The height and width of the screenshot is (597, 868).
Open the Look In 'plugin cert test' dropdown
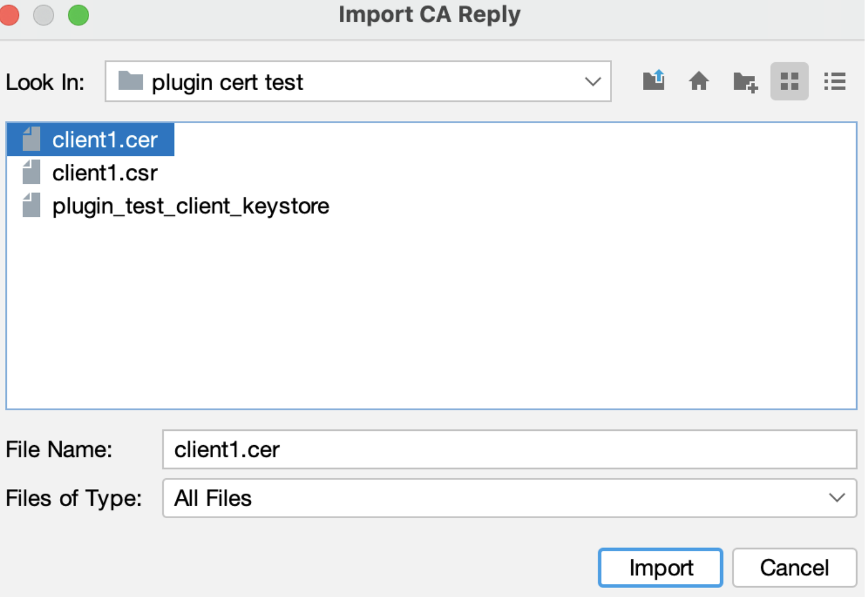[x=357, y=82]
